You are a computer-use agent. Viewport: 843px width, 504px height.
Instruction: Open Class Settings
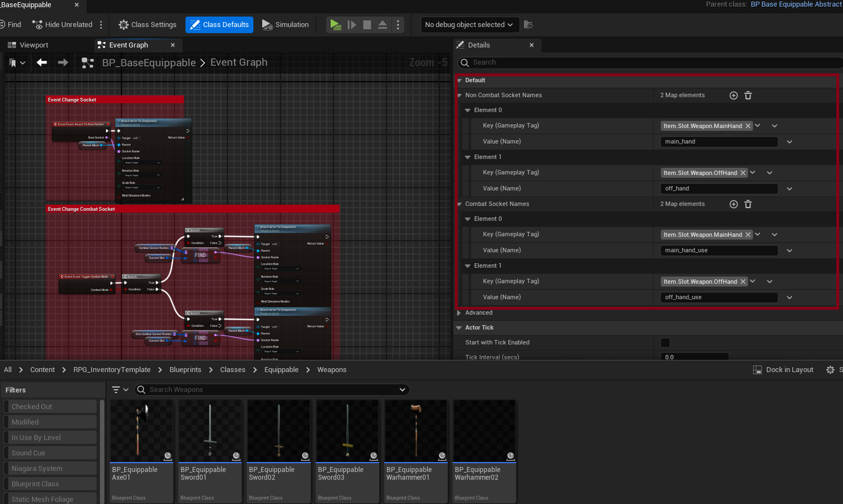pos(147,25)
